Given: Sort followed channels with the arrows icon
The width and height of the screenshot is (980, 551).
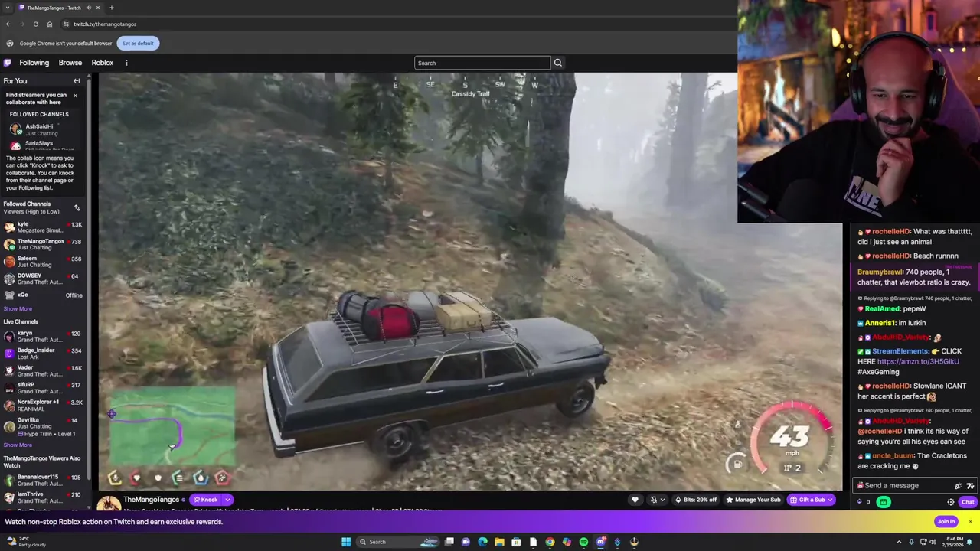Looking at the screenshot, I should pyautogui.click(x=77, y=207).
